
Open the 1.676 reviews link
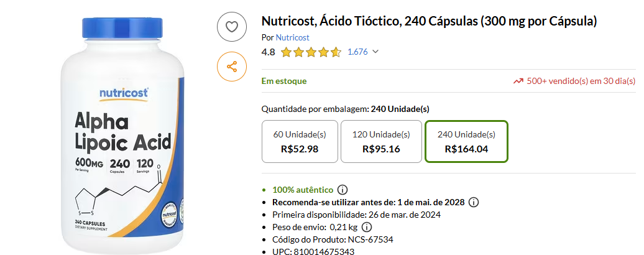click(357, 52)
